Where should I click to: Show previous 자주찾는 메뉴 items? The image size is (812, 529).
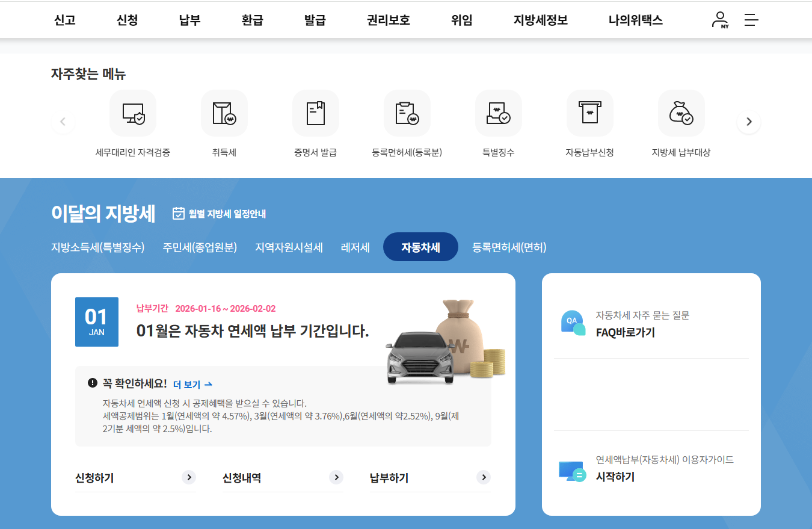(63, 122)
